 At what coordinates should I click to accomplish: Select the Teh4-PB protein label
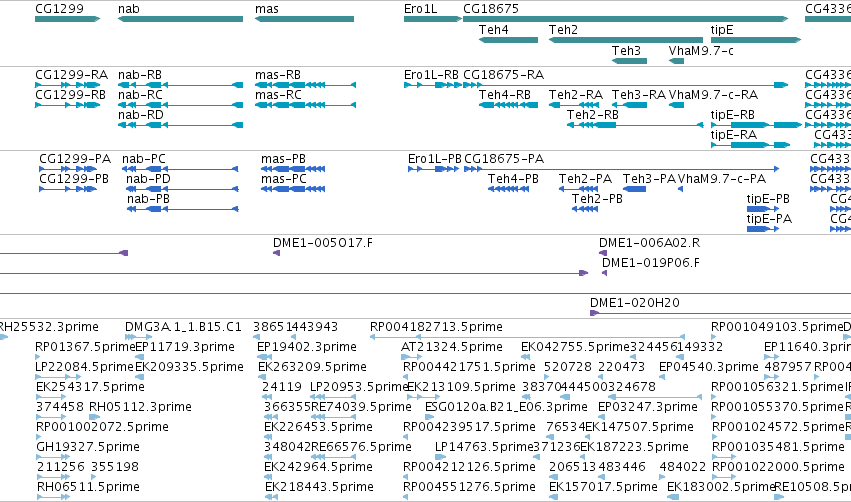(513, 179)
